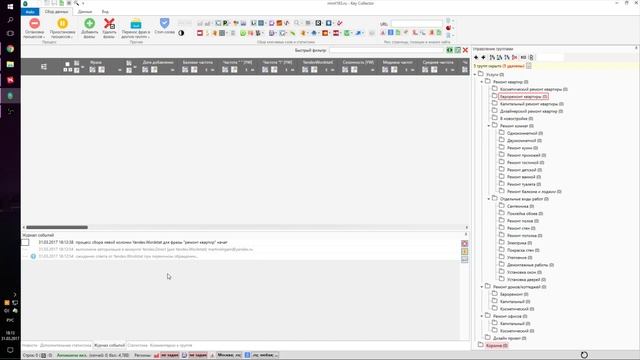The image size is (640, 360).
Task: Select the Демонтажные работы group
Action: coord(530,265)
